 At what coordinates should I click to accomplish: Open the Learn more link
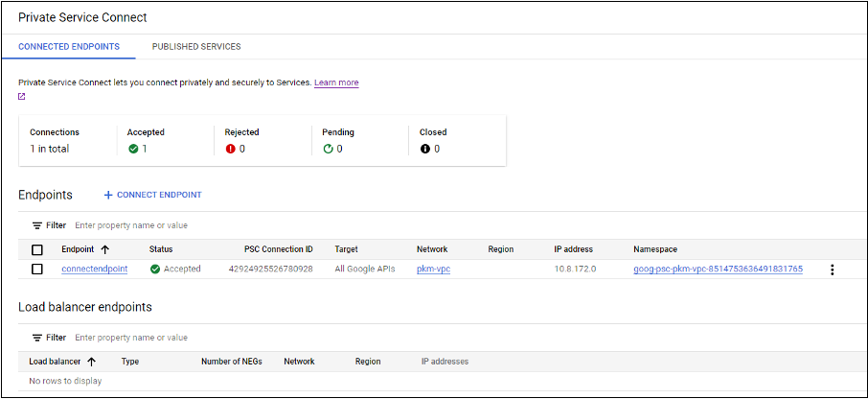coord(336,83)
